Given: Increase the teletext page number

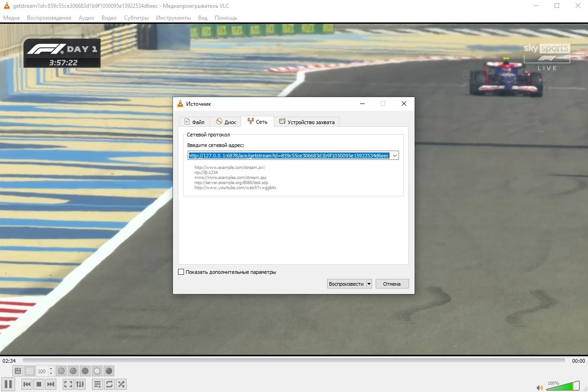Looking at the screenshot, I should 51,369.
